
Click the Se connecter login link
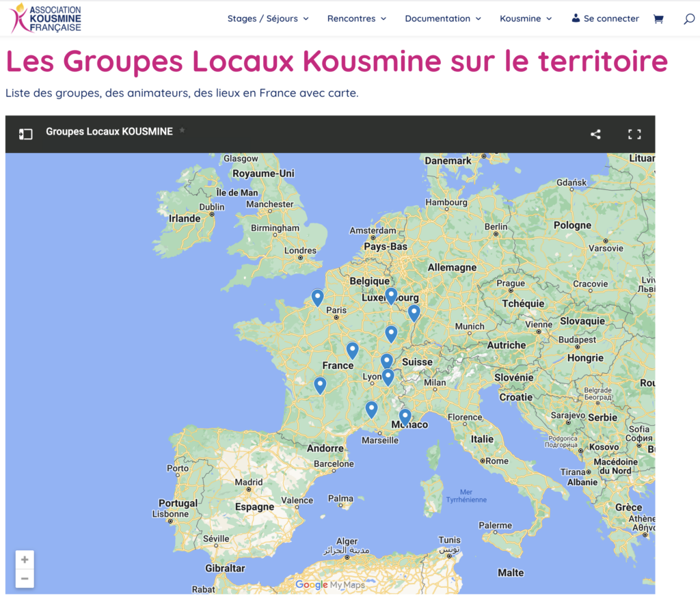tap(605, 18)
